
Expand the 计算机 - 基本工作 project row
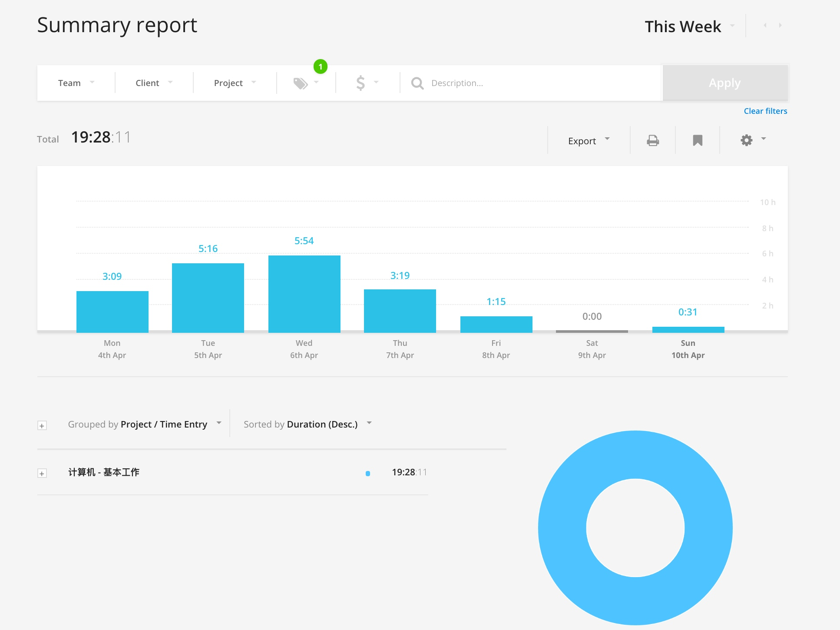tap(42, 473)
